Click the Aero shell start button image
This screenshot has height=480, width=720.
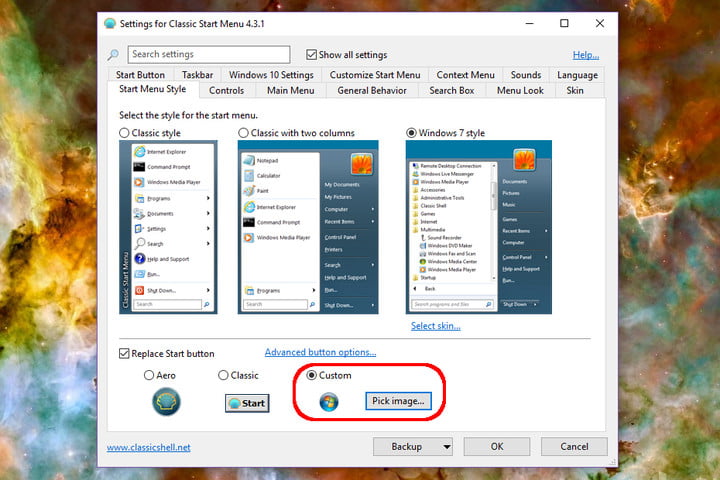coord(166,402)
